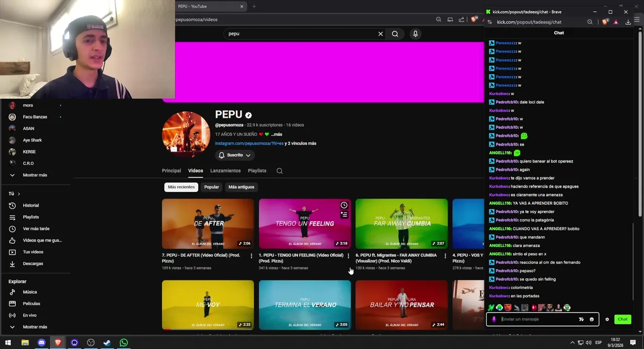Expand Explorar with Mostrar más under En vivo
The height and width of the screenshot is (349, 644).
(36, 327)
